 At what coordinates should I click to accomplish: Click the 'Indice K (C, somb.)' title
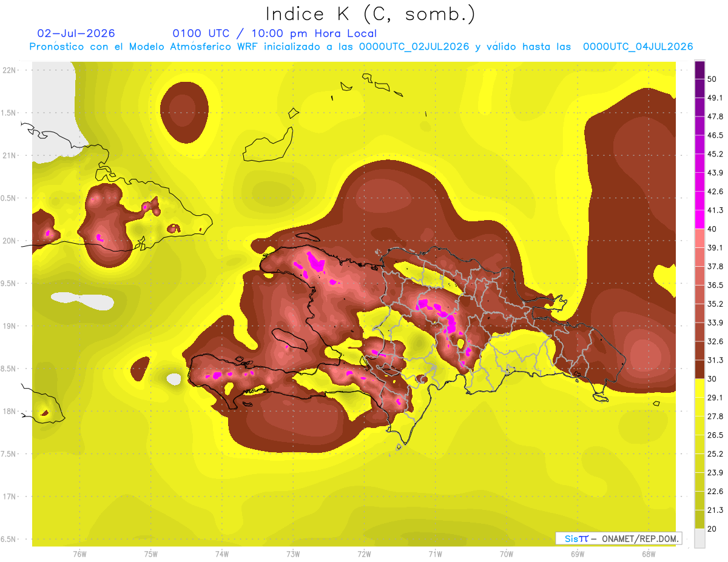point(370,14)
